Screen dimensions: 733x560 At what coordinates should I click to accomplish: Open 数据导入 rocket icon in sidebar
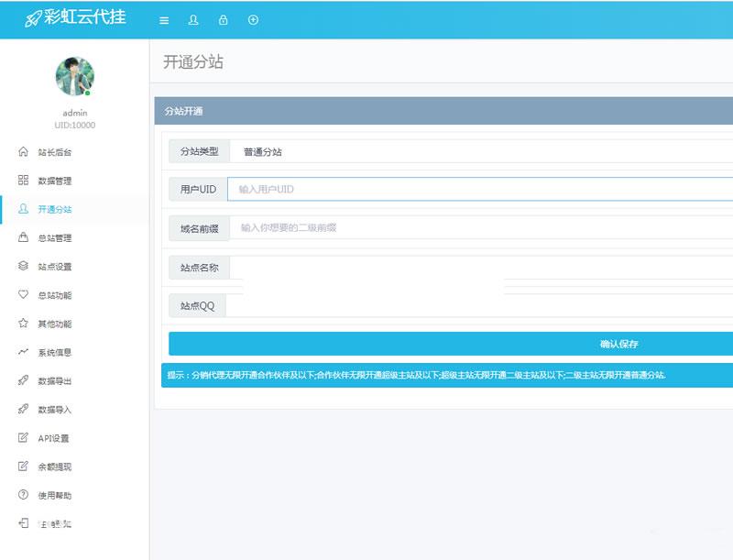click(x=23, y=409)
